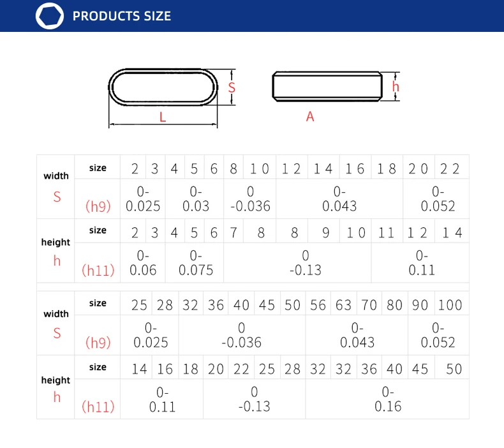Click the hexagon logo icon in header
Viewport: 504px width, 448px height.
(x=50, y=16)
